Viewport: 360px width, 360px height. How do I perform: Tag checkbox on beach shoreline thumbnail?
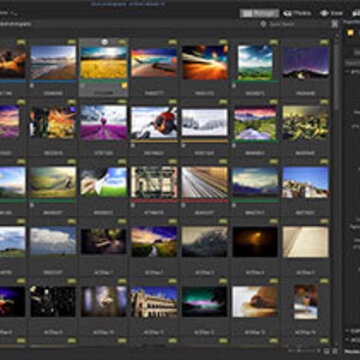click(32, 85)
